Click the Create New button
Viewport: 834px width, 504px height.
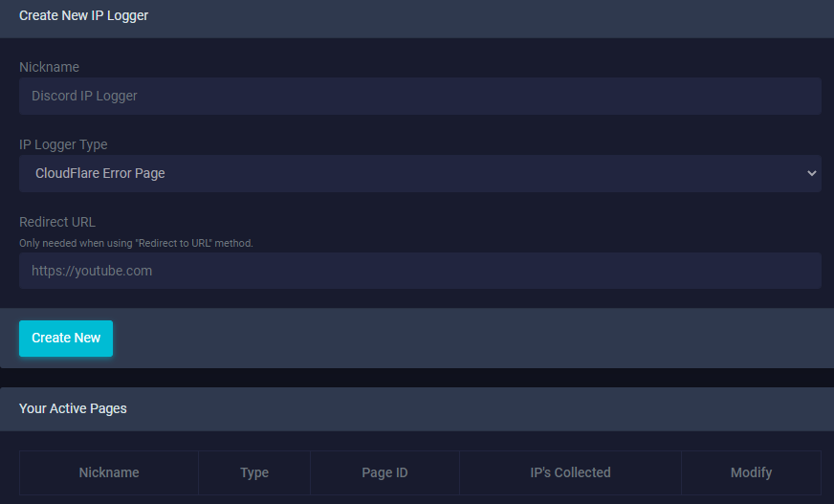pos(66,339)
